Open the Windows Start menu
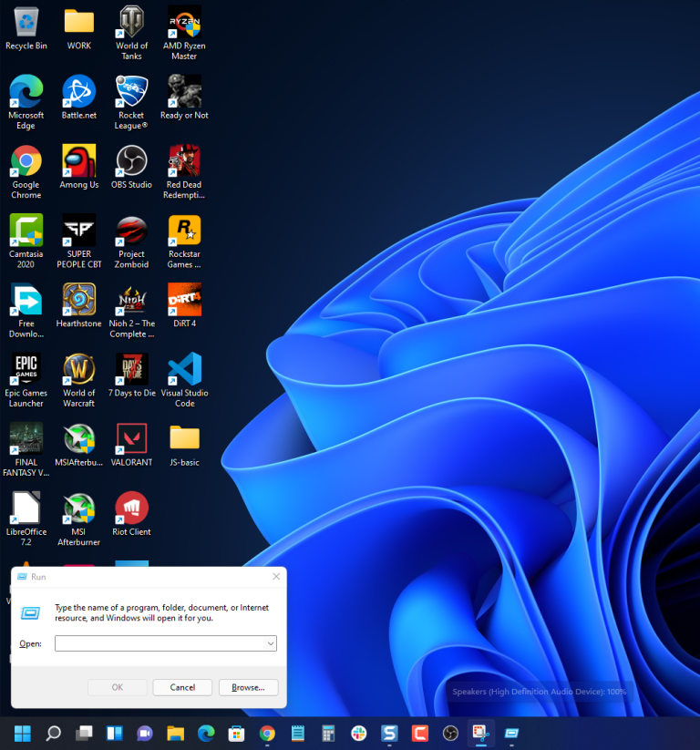 [x=23, y=734]
